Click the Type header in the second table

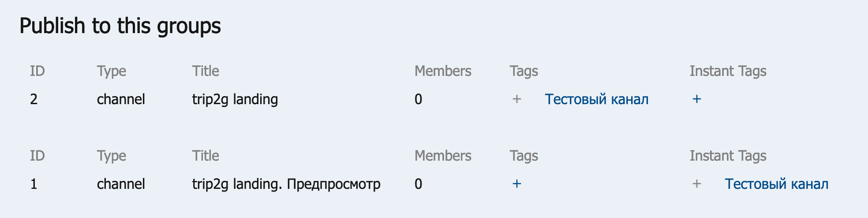(112, 156)
